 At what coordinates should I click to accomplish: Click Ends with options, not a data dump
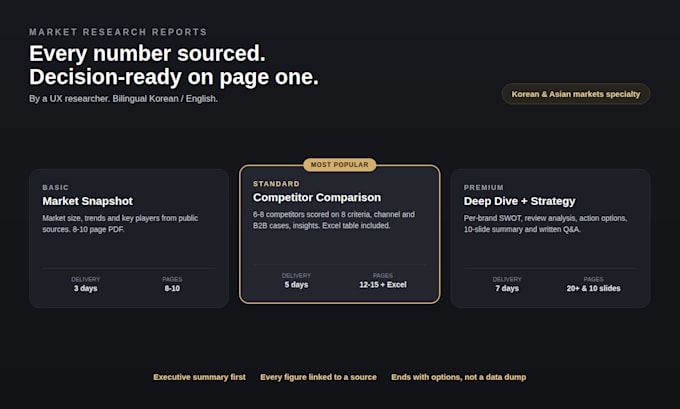pyautogui.click(x=459, y=377)
